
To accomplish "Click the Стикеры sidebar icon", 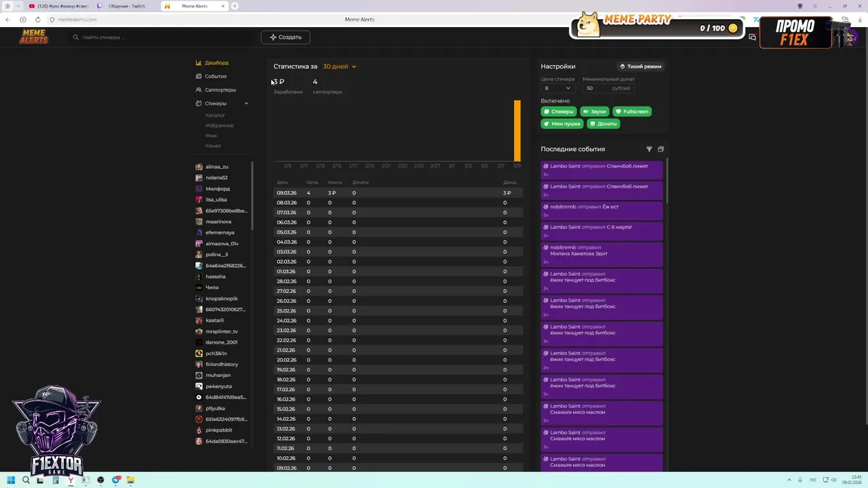I will [x=199, y=103].
